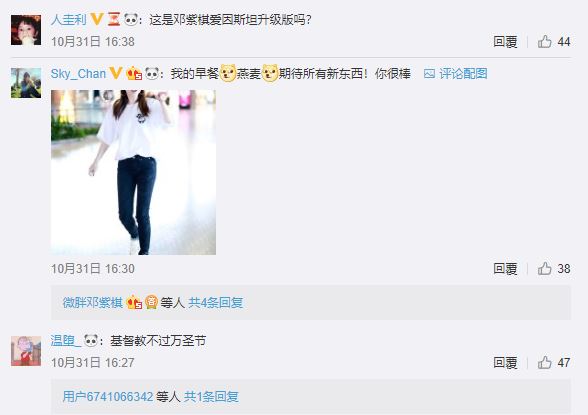Image resolution: width=588 pixels, height=415 pixels.
Task: Click the panda icon beside 温堕_ username
Action: tap(91, 340)
